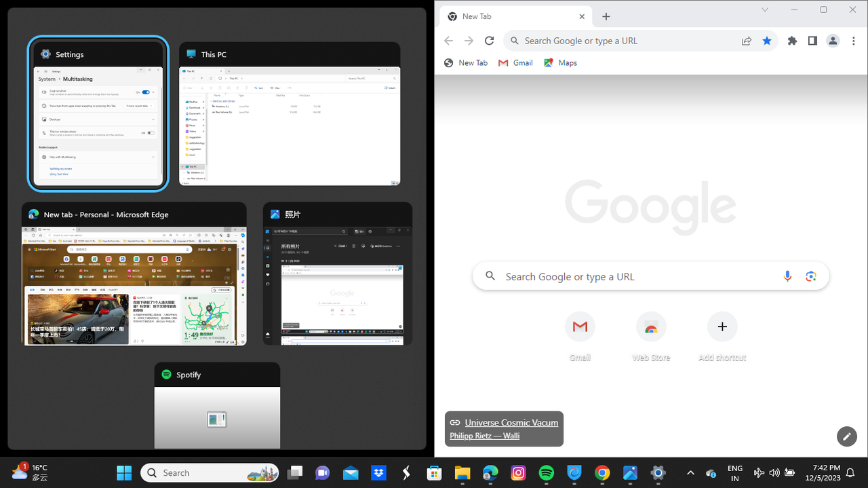
Task: Select the Settings window thumbnail in snap assist
Action: (x=98, y=113)
